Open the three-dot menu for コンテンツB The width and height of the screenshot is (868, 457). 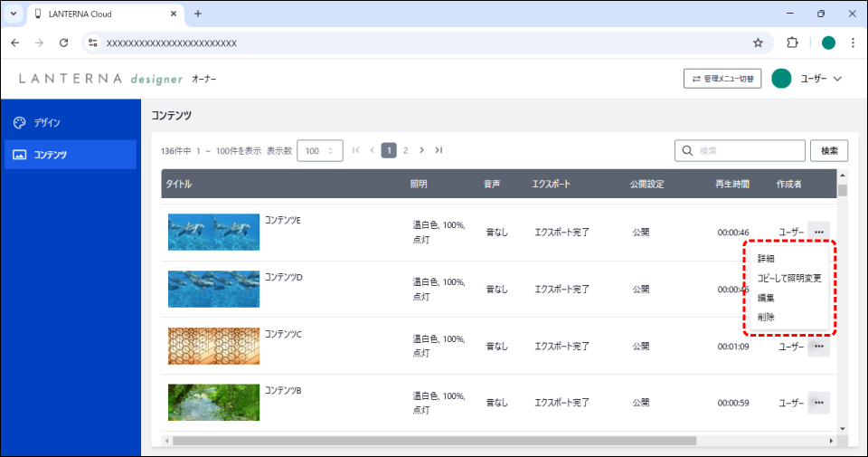point(818,403)
